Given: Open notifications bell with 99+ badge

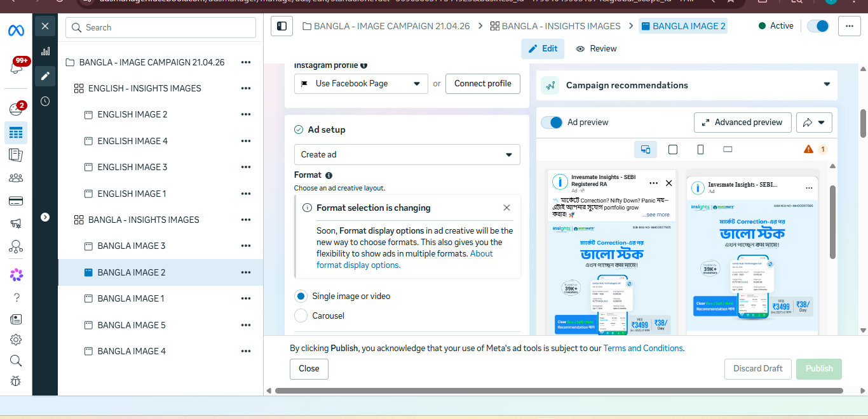Looking at the screenshot, I should click(x=17, y=67).
